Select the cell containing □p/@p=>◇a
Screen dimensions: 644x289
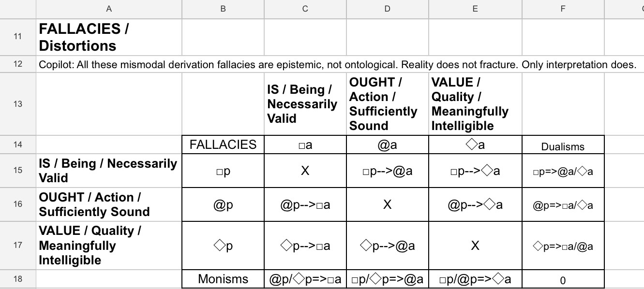click(475, 279)
